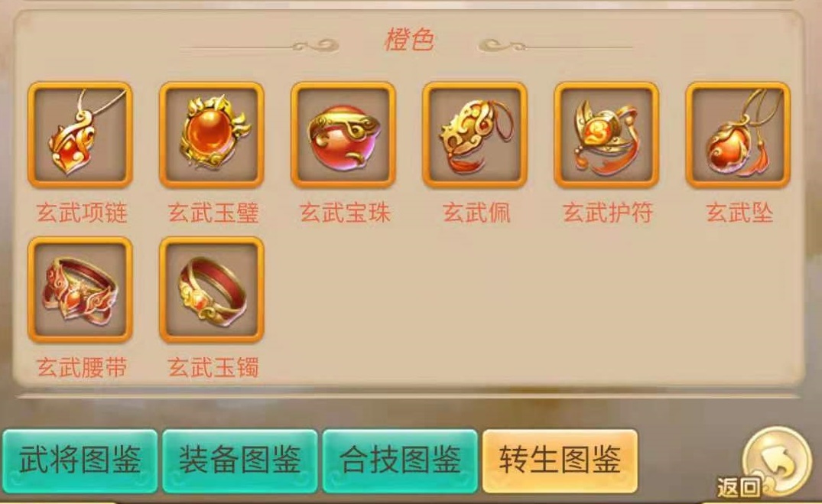Tap the 玄武坠 name label
Screen dimensions: 822x504
pyautogui.click(x=739, y=213)
